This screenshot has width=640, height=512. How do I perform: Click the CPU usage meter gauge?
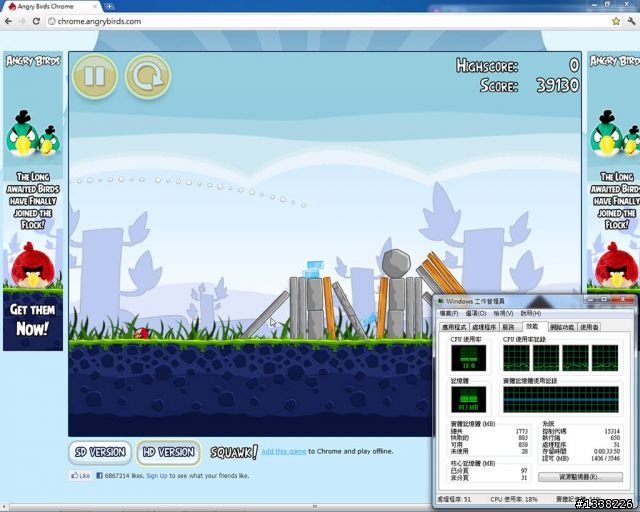[469, 358]
